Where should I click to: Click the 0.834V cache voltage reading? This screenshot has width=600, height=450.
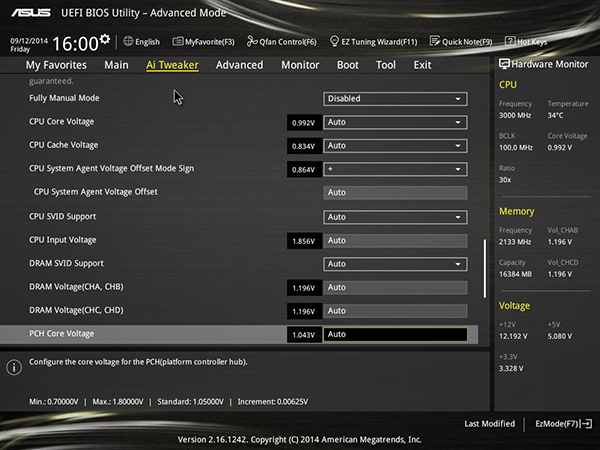[304, 146]
